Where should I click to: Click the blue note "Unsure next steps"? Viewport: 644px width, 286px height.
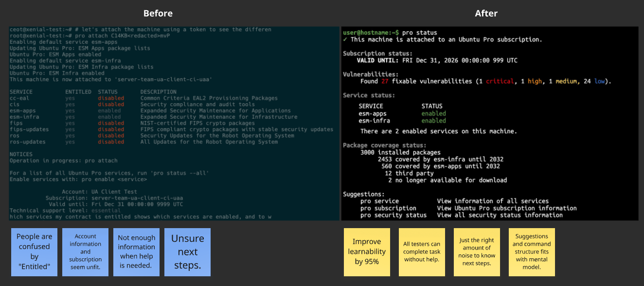(x=188, y=251)
